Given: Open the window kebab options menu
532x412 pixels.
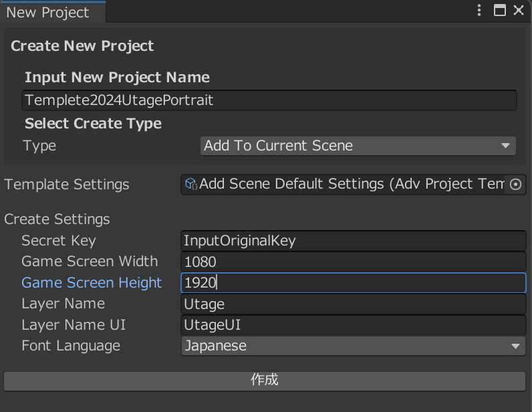Looking at the screenshot, I should coord(479,10).
